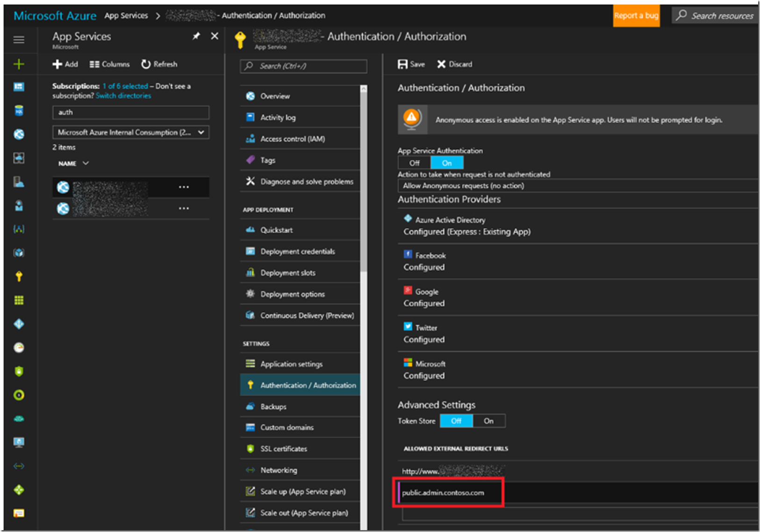Open Networking menu item
Screen dimensions: 760x532
(x=300, y=470)
